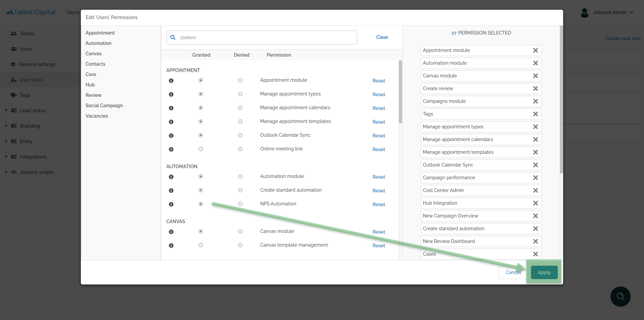
Task: Reset the Automation module permission
Action: coord(379,177)
